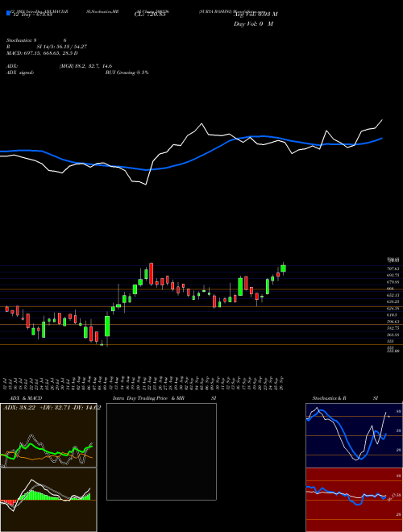The width and height of the screenshot is (403, 532).
Task: Click the 652.13 price axis label
Action: [x=394, y=295]
